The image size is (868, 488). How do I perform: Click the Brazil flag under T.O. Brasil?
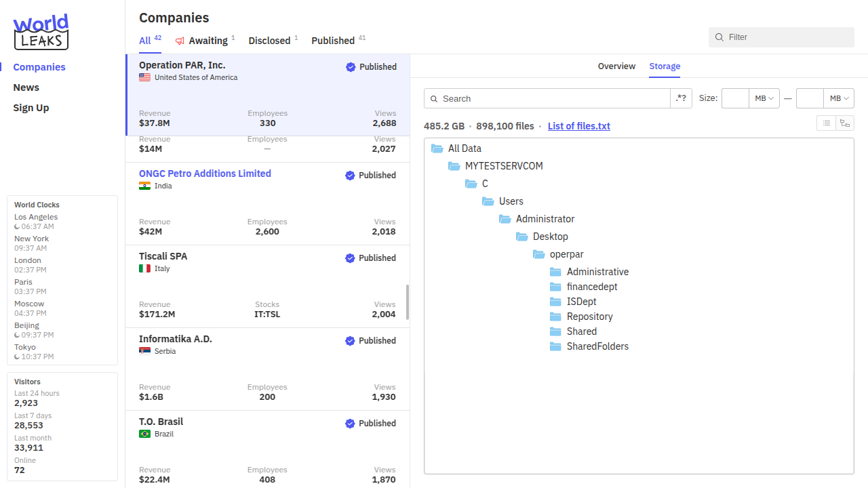coord(144,434)
